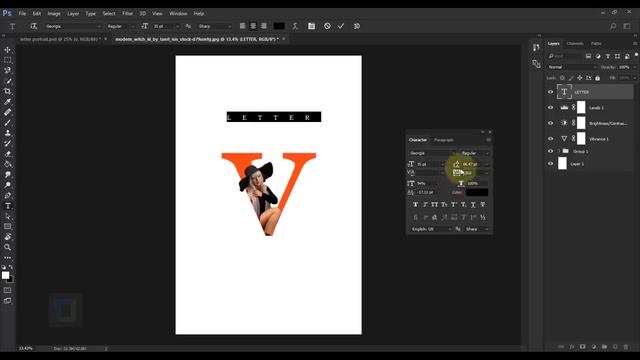Toggle text orientation in options bar
The width and height of the screenshot is (640, 360).
(x=33, y=26)
